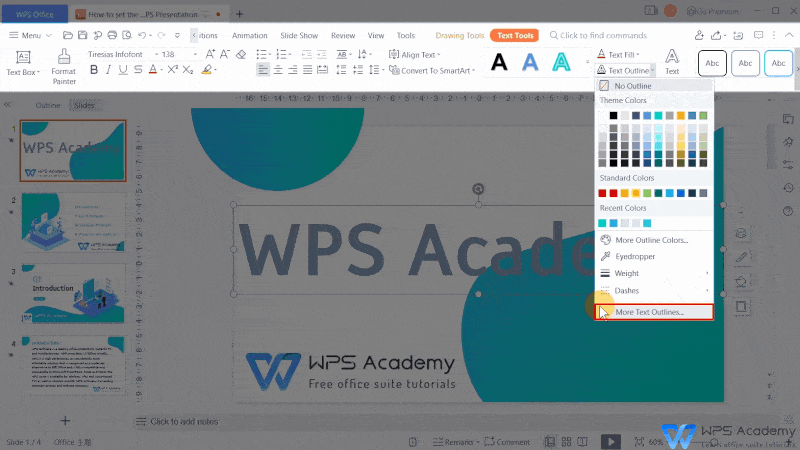Image resolution: width=800 pixels, height=450 pixels.
Task: Apply subscript formatting
Action: point(188,70)
